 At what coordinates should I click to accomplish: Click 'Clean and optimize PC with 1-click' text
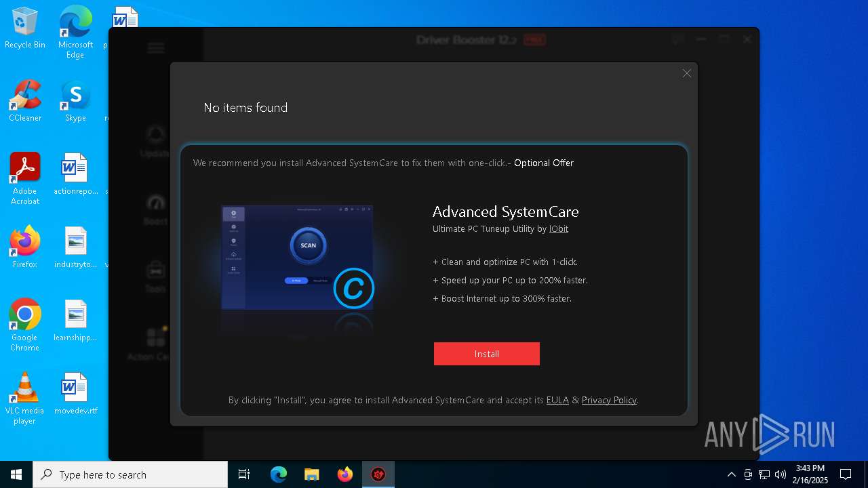click(505, 262)
